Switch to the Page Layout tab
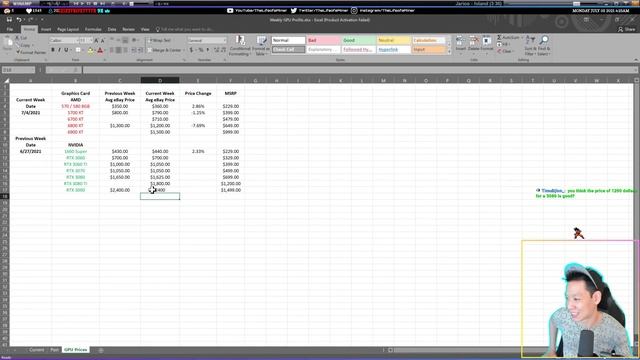The height and width of the screenshot is (360, 640). (68, 29)
